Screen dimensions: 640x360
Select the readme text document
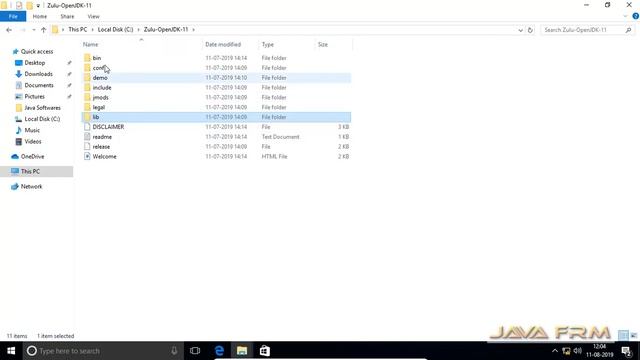click(x=102, y=137)
